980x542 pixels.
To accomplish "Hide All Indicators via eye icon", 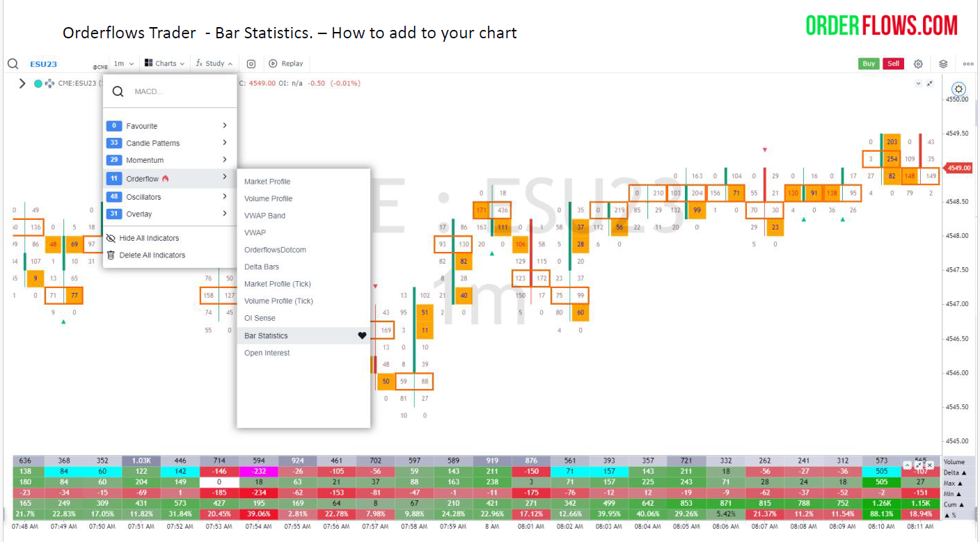I will (x=111, y=238).
